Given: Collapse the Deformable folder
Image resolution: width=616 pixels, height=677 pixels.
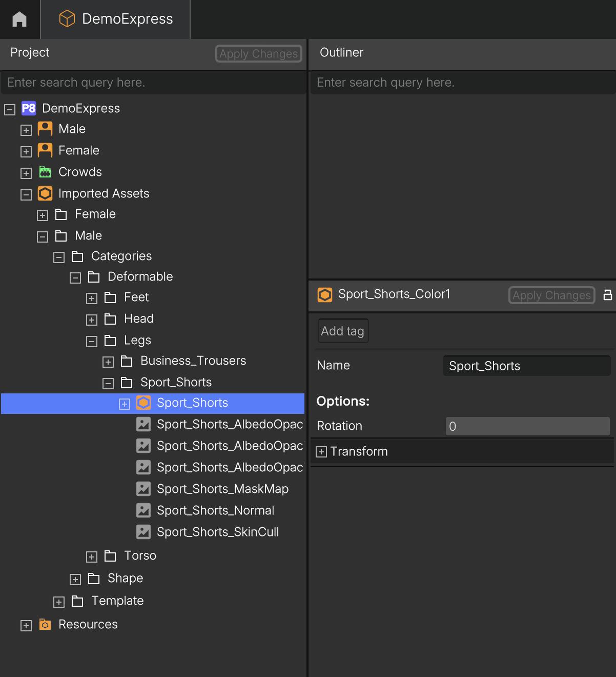Looking at the screenshot, I should click(x=75, y=278).
